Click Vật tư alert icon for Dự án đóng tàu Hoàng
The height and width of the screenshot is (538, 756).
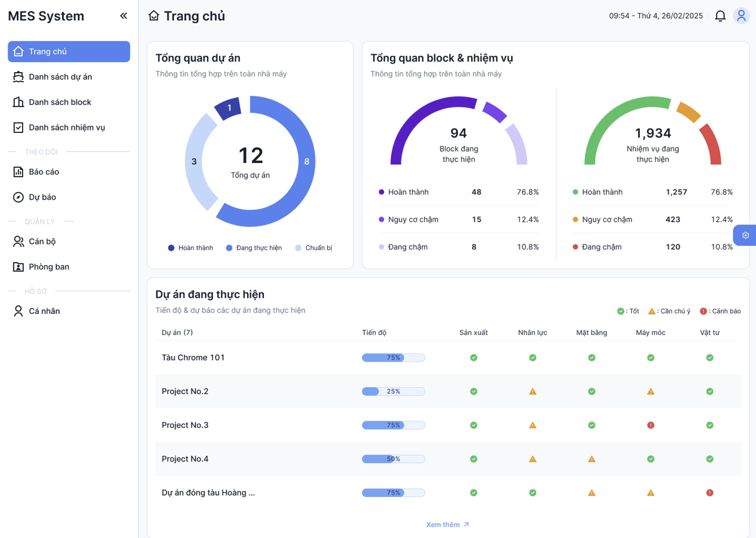coord(710,493)
